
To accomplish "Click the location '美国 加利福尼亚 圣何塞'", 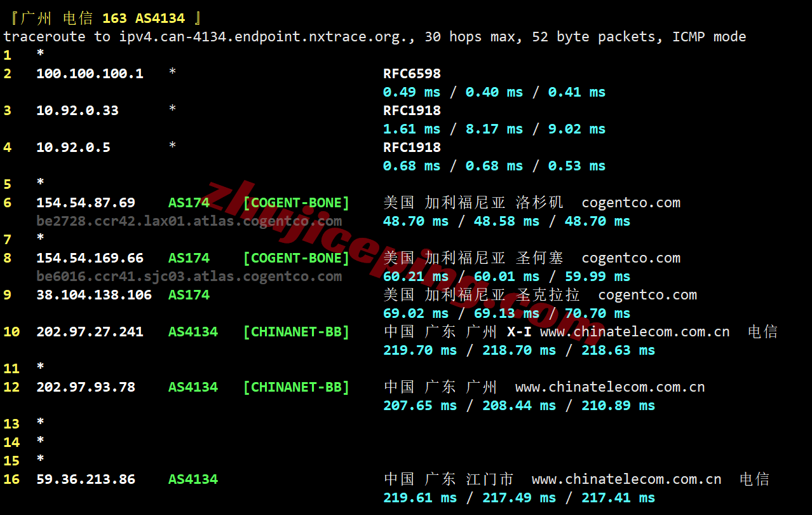I will pos(473,258).
